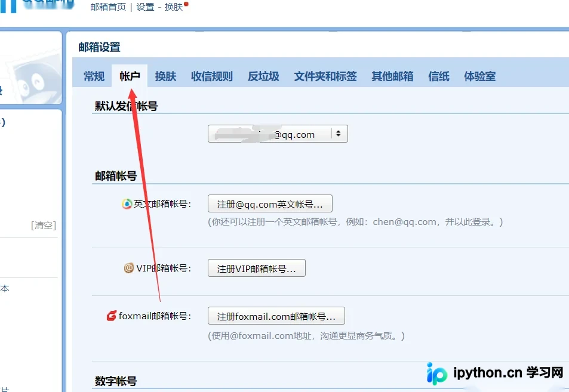
Task: Click the 注册@qq.com英文帐号 button
Action: click(270, 204)
